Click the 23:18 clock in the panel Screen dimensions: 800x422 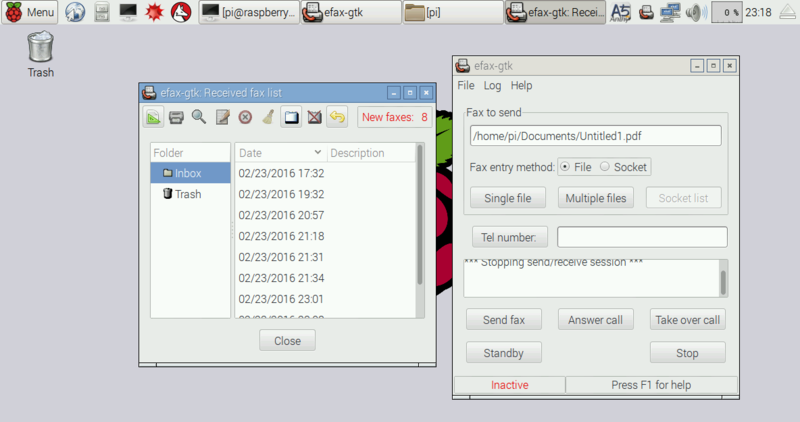pyautogui.click(x=759, y=12)
